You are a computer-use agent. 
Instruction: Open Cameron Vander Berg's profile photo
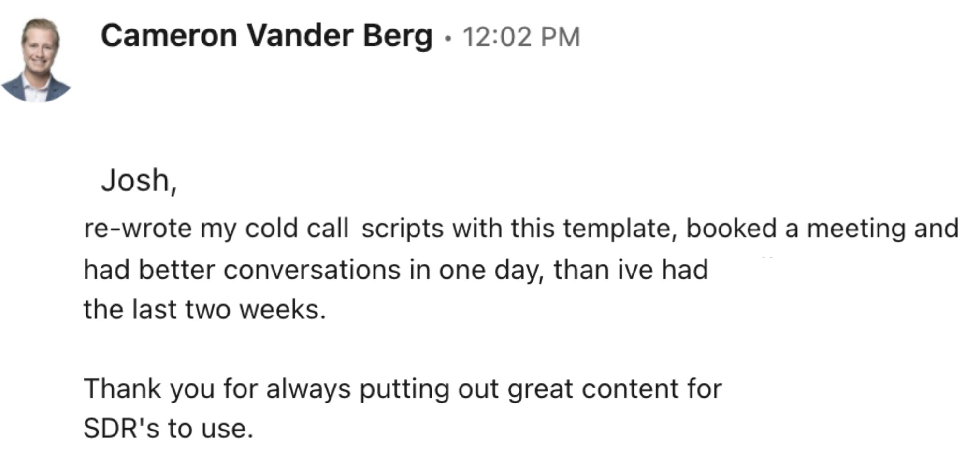36,60
